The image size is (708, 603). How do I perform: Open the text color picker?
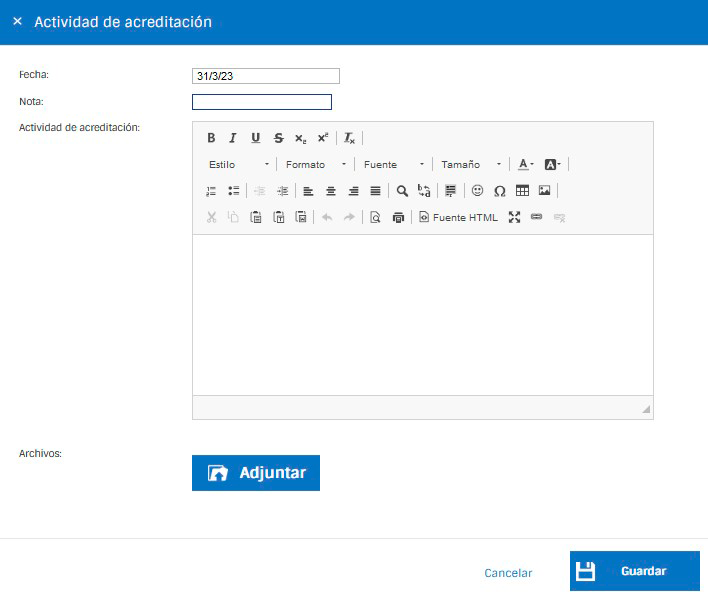[x=526, y=164]
